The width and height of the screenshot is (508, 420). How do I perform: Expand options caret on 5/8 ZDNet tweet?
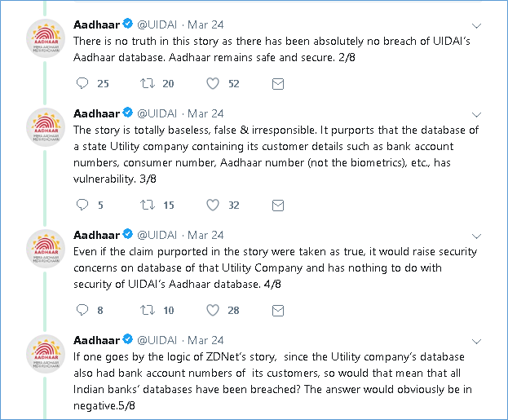(x=476, y=341)
